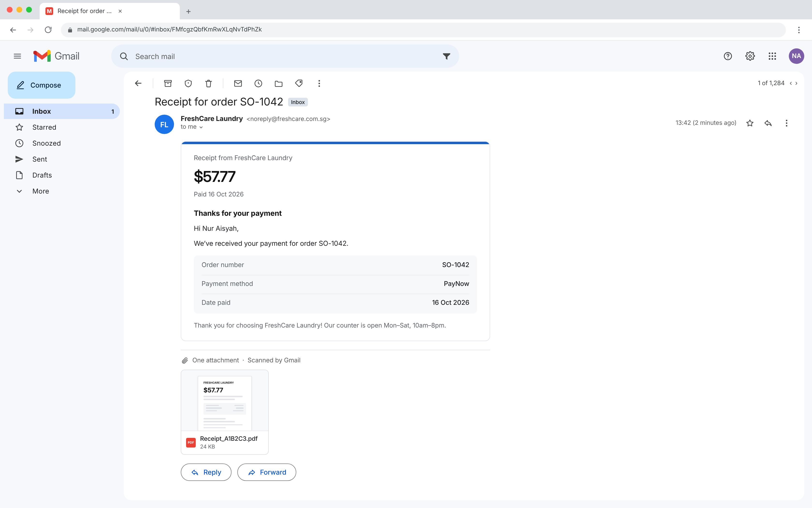Open Gmail support help icon
812x508 pixels.
pyautogui.click(x=728, y=56)
